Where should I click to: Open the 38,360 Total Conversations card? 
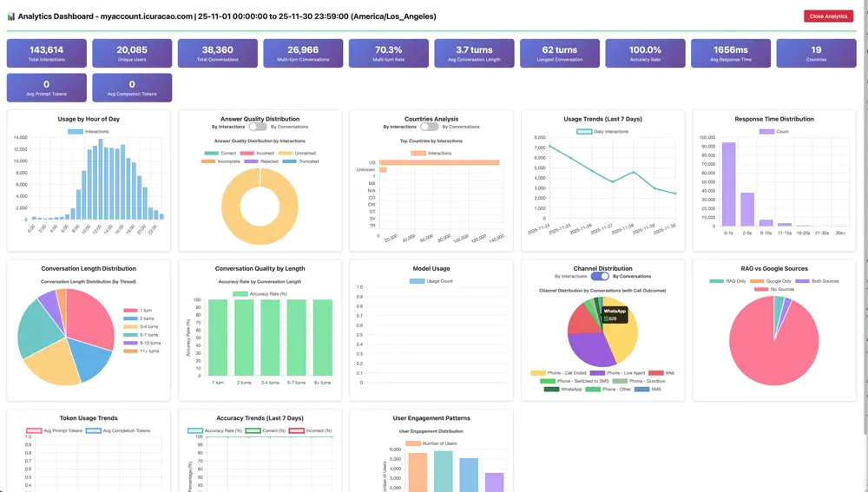218,53
